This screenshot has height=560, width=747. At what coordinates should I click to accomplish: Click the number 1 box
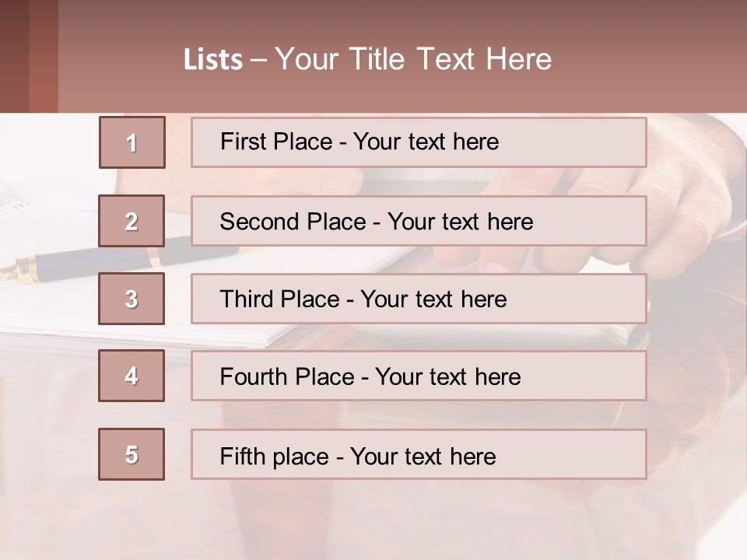(132, 142)
